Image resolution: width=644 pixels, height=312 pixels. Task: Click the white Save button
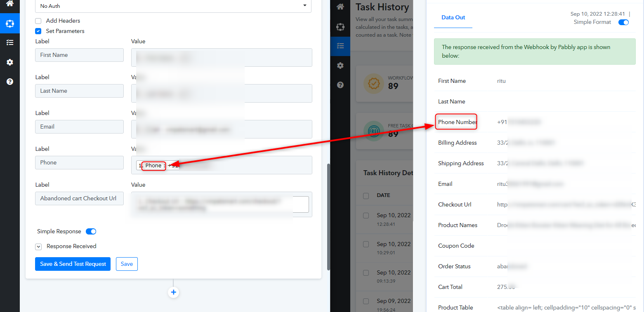[127, 264]
